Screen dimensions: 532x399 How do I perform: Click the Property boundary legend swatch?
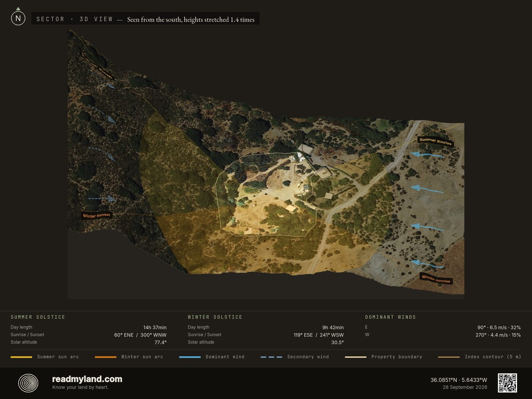355,357
